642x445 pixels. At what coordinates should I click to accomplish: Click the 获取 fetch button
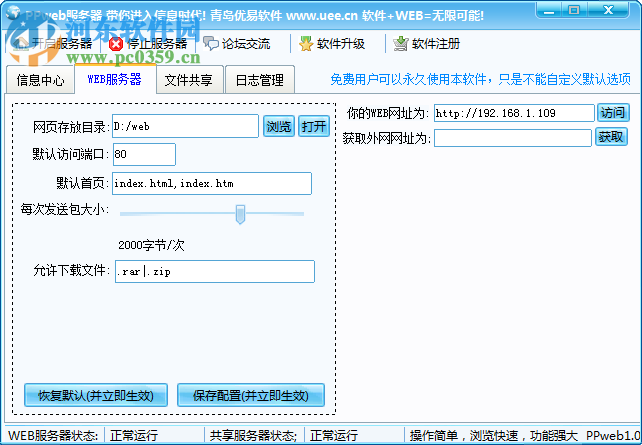point(611,137)
